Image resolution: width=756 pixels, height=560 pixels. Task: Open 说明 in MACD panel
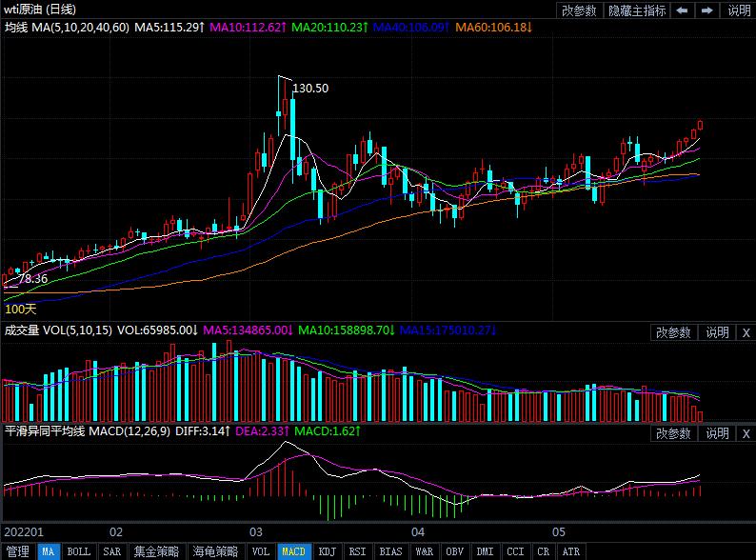717,433
